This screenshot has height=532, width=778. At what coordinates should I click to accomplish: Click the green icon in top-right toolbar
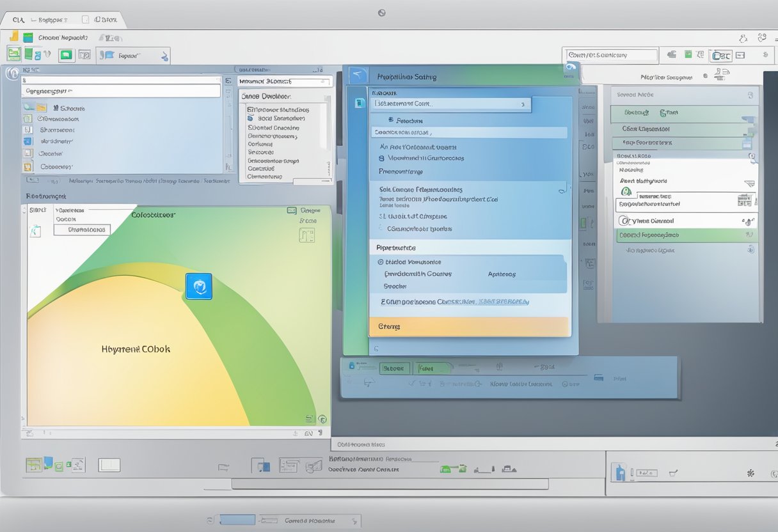(688, 55)
